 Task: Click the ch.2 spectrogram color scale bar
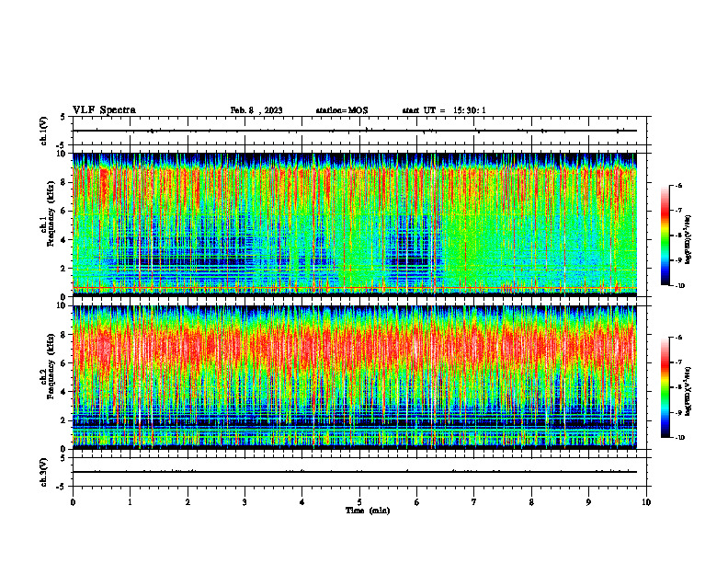tap(665, 387)
